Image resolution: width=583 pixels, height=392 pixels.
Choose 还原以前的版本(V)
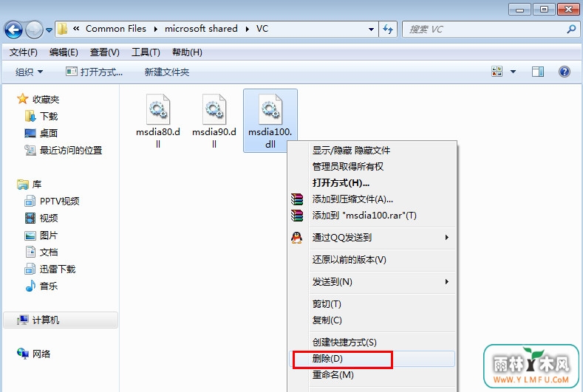coord(372,260)
